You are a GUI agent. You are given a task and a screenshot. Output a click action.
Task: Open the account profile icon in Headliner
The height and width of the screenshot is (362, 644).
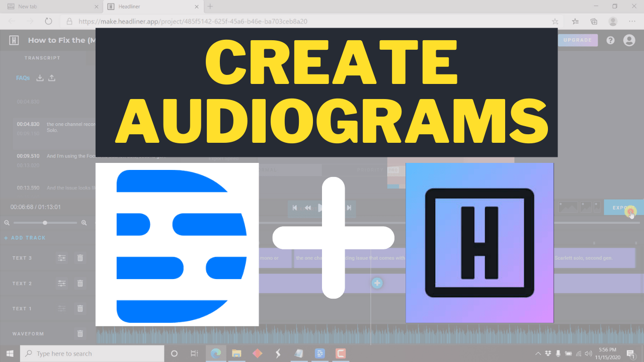click(629, 40)
